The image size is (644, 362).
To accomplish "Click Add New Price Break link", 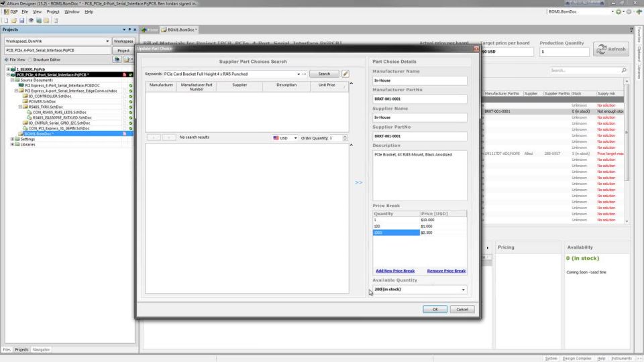I will click(395, 271).
